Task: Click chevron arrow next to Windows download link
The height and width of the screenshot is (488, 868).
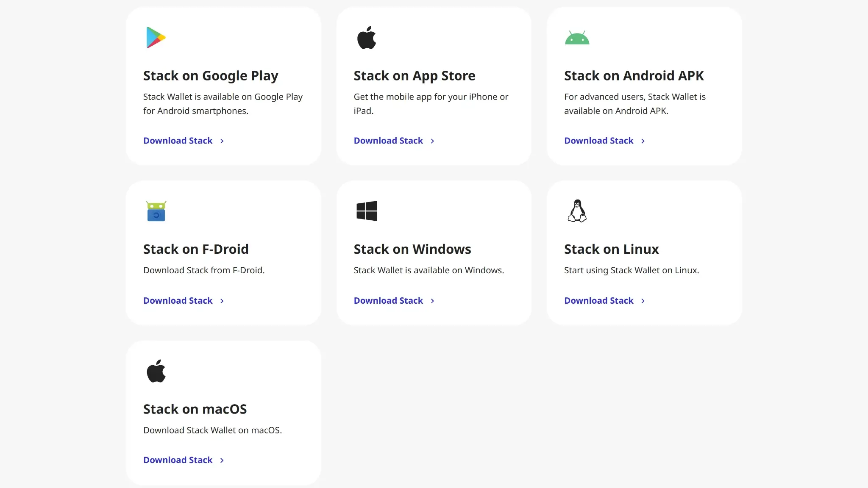Action: (x=432, y=301)
